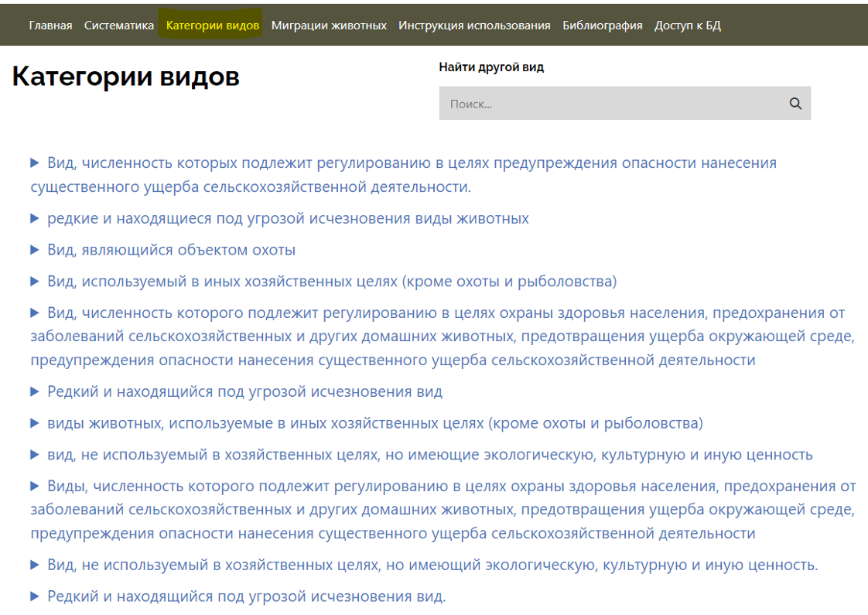Open the Систематика menu item
The height and width of the screenshot is (615, 868).
pos(119,26)
